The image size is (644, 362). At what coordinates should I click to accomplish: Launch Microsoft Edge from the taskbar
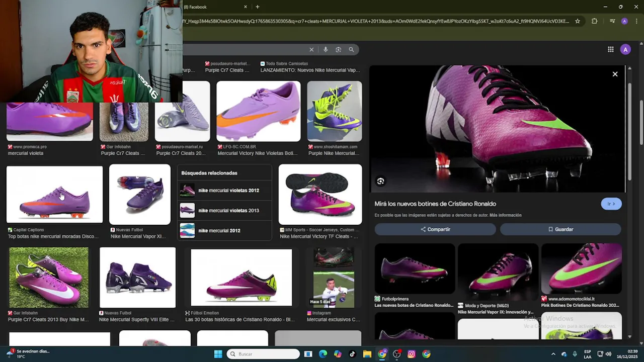point(323,354)
